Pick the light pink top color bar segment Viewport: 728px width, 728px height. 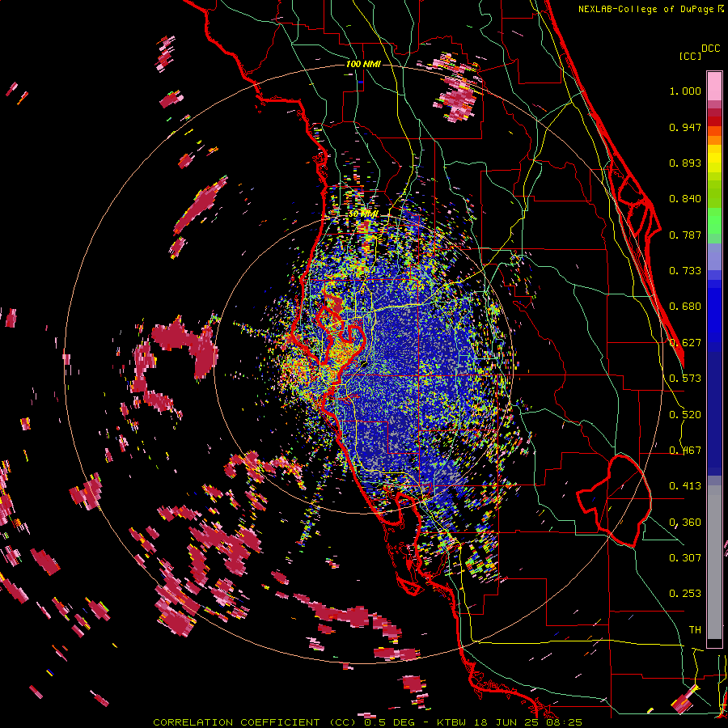click(x=714, y=87)
